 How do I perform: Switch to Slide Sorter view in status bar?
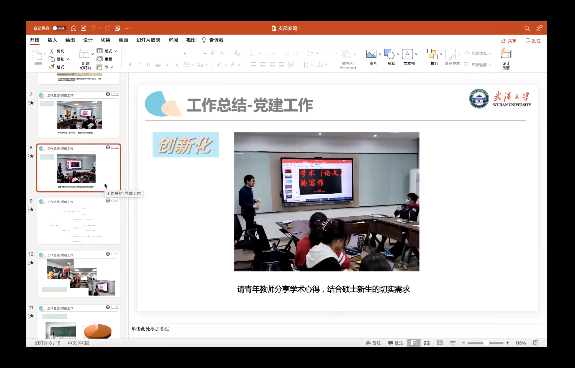[427, 343]
